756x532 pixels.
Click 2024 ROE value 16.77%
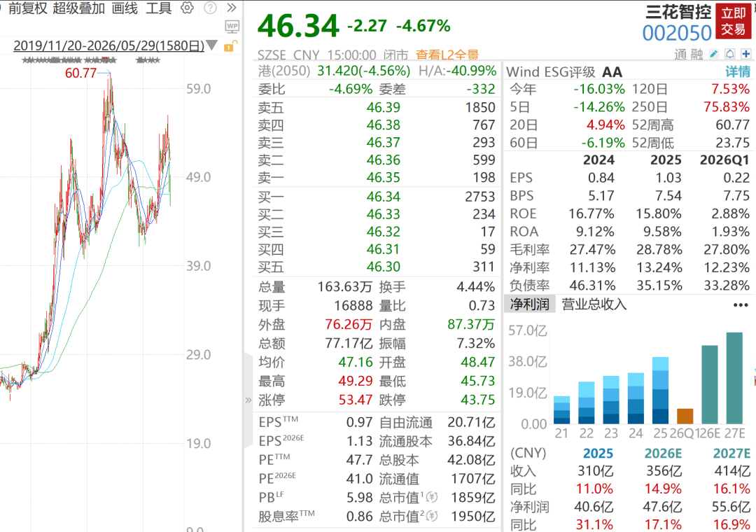pos(591,213)
